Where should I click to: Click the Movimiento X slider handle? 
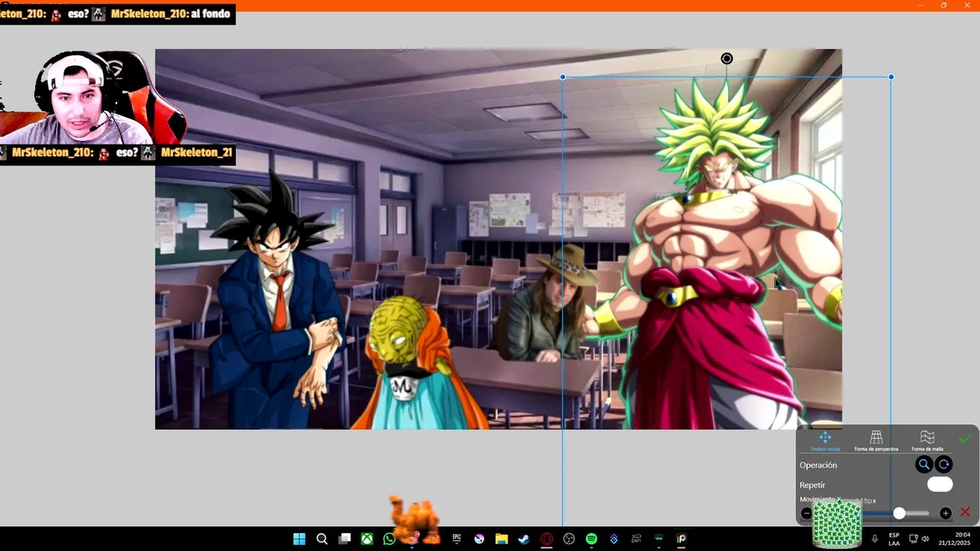900,514
